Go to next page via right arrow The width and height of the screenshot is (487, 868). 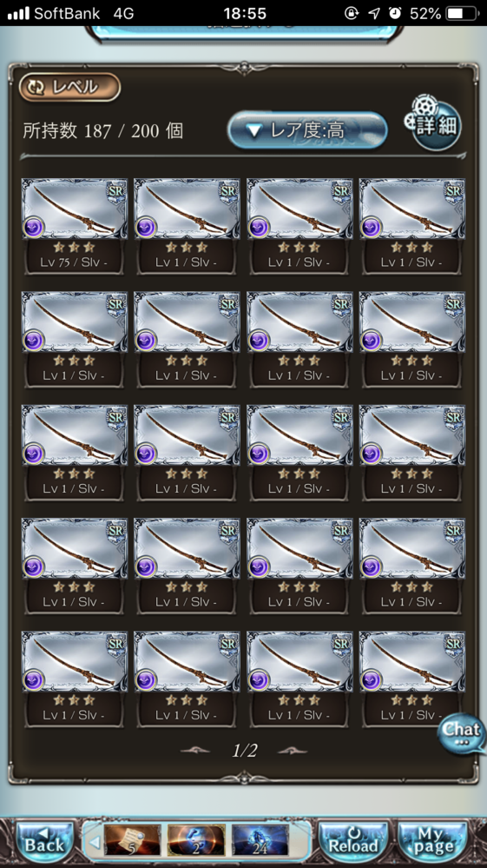point(293,751)
